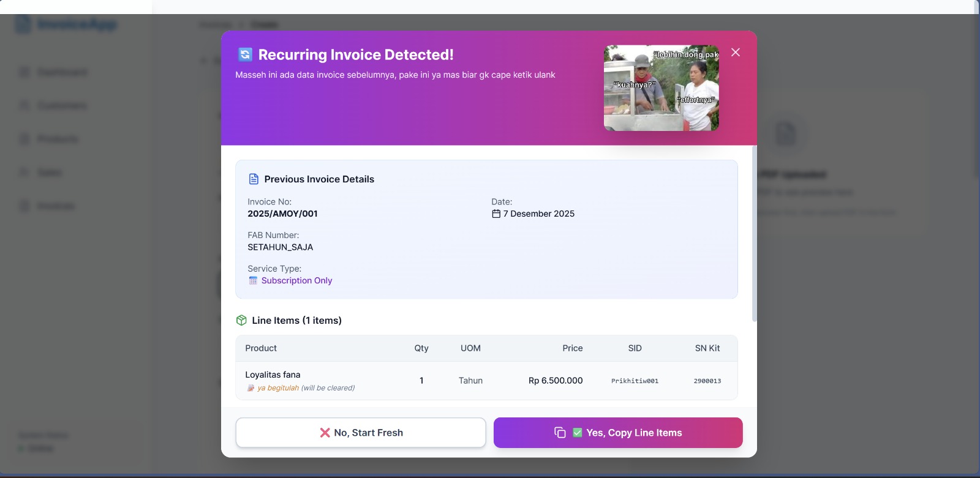Select invoice number 2025/AMOY/001
980x478 pixels.
(x=282, y=214)
